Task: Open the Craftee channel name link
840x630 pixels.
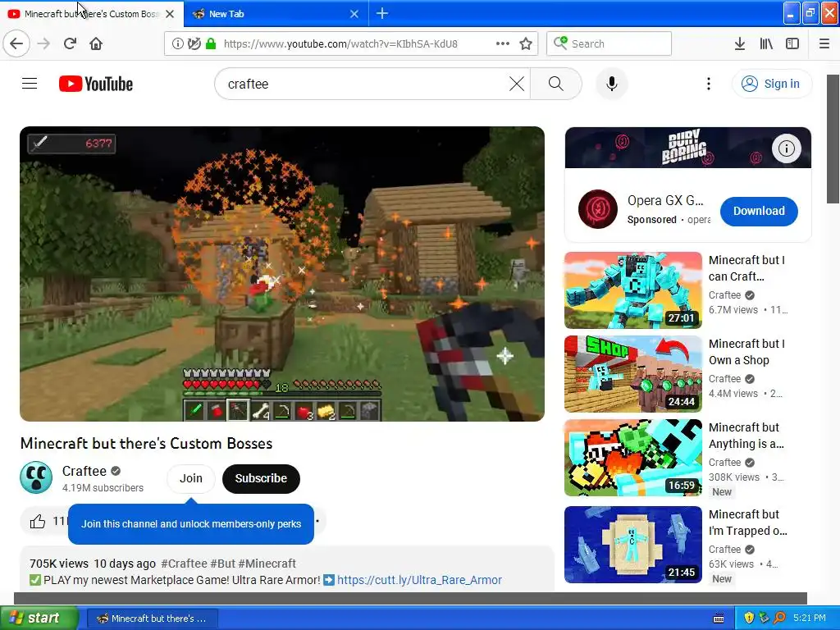Action: coord(84,471)
